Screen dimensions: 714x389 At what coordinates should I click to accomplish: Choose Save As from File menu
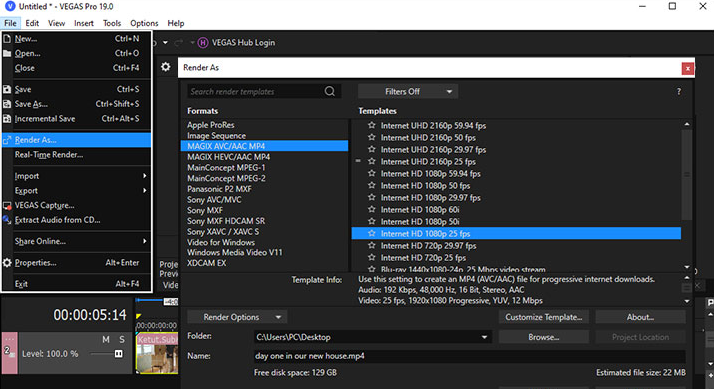pyautogui.click(x=76, y=104)
